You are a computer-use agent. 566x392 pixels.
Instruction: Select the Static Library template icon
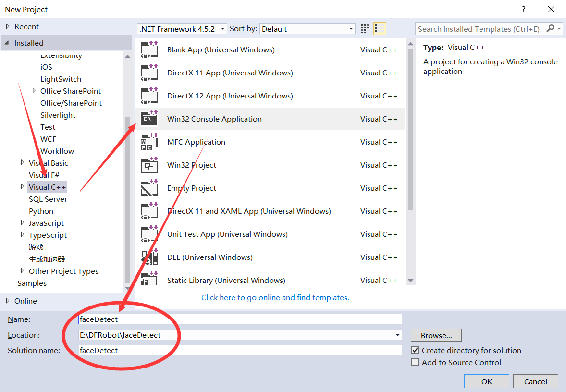click(x=149, y=280)
